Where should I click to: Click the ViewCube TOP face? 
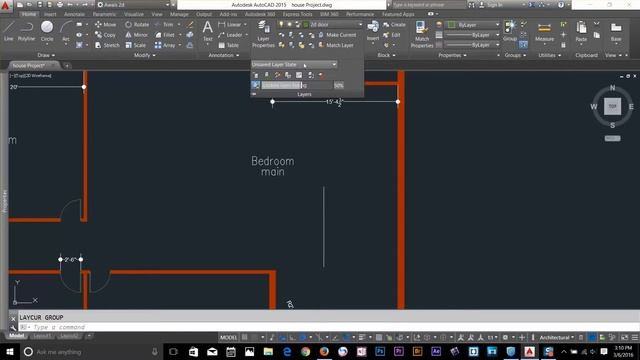(612, 106)
